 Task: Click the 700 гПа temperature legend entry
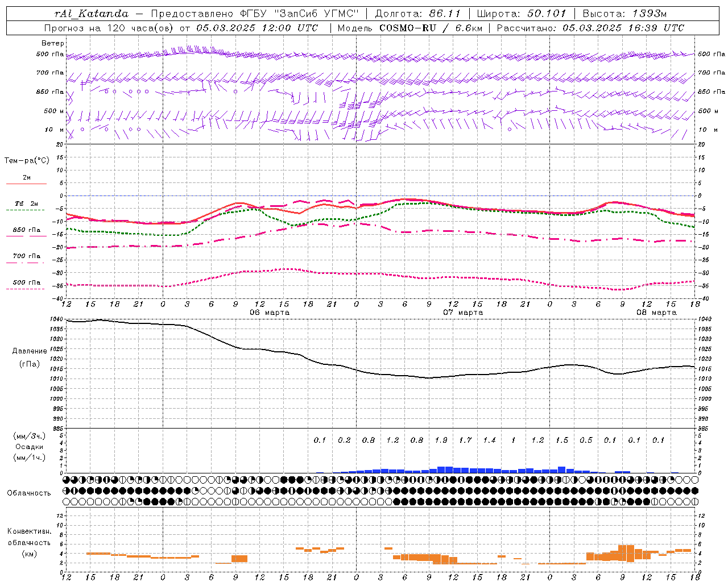[26, 256]
